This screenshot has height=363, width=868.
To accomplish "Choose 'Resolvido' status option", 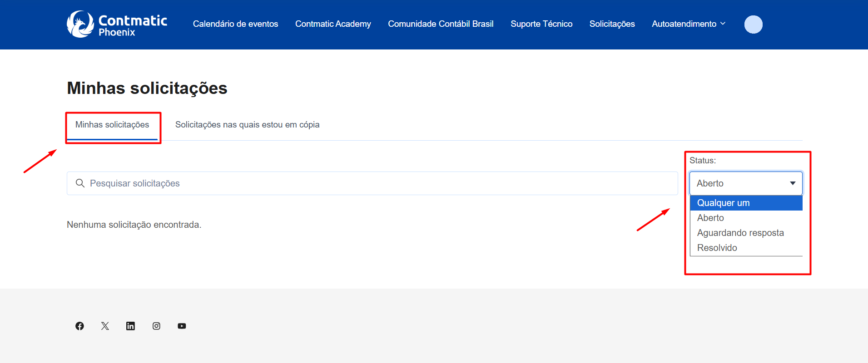I will [x=746, y=248].
